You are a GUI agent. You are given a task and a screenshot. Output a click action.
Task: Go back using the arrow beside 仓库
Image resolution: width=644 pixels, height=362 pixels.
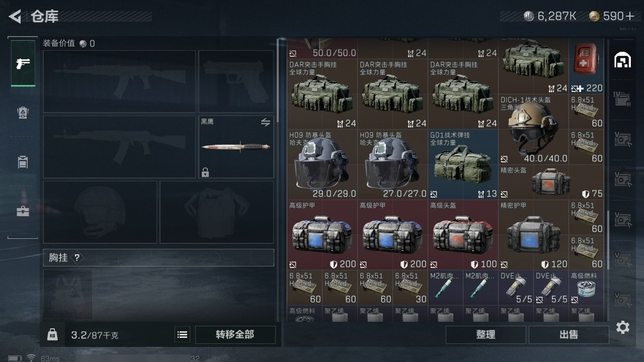(x=15, y=17)
